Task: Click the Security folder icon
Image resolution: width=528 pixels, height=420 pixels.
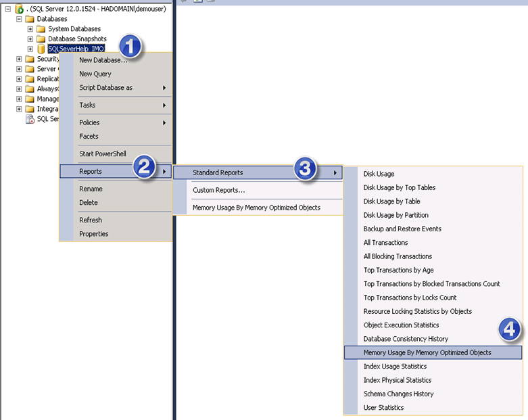Action: [x=30, y=60]
